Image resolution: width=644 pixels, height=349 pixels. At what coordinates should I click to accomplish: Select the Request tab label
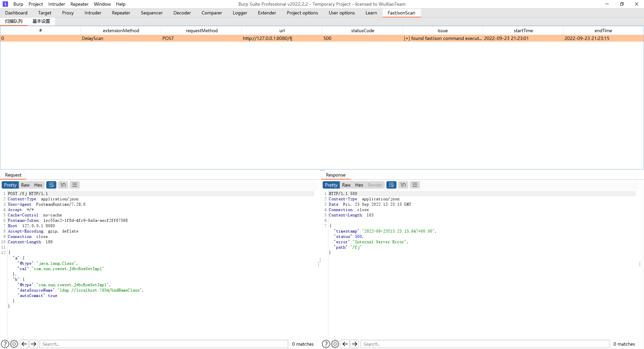click(x=13, y=175)
